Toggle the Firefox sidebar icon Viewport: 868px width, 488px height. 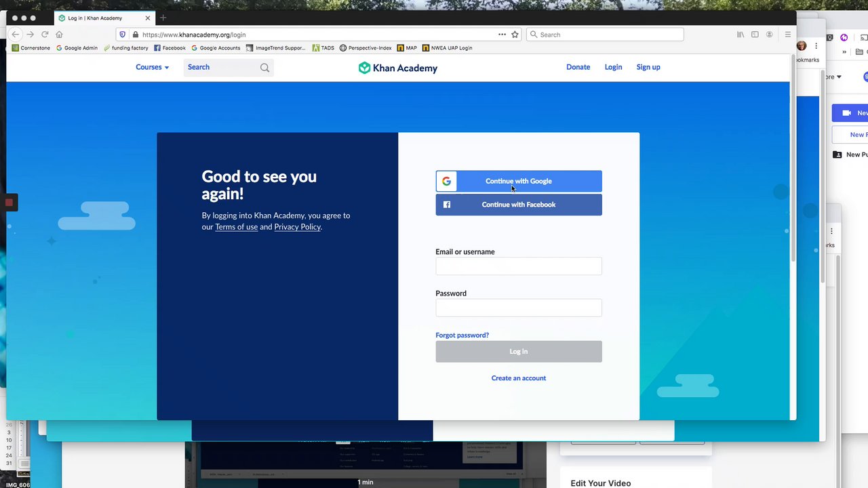click(x=755, y=35)
